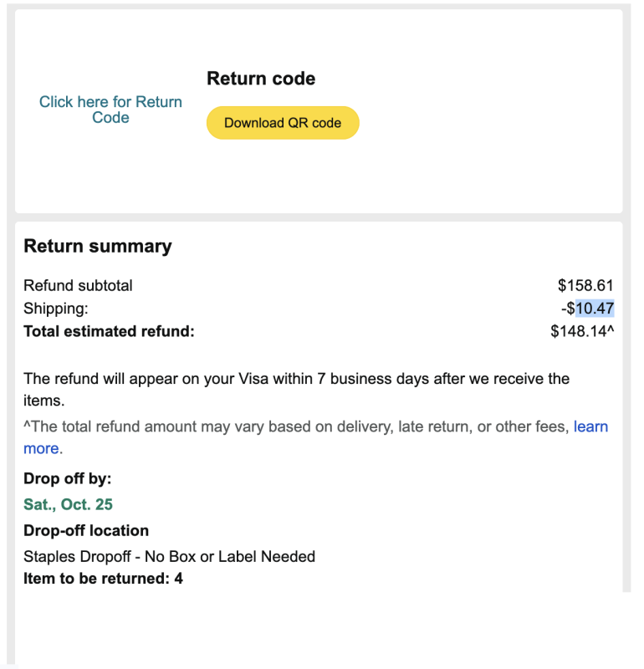This screenshot has width=644, height=669.
Task: Click the "Item to be returned: 4" line
Action: point(103,577)
